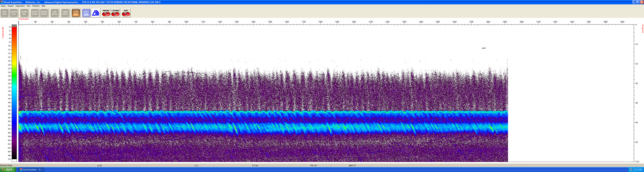Image resolution: width=644 pixels, height=172 pixels.
Task: Click the 3000 mark on ping ruler
Action: [x=522, y=22]
